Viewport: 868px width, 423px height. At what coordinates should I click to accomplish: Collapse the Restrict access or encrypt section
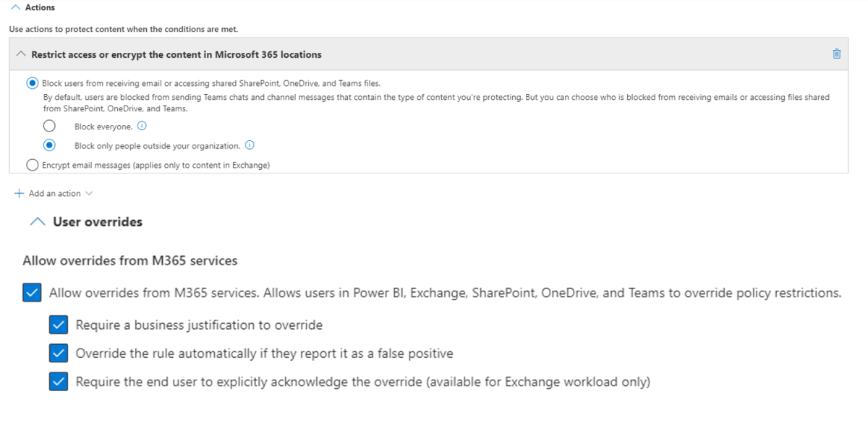[x=20, y=54]
